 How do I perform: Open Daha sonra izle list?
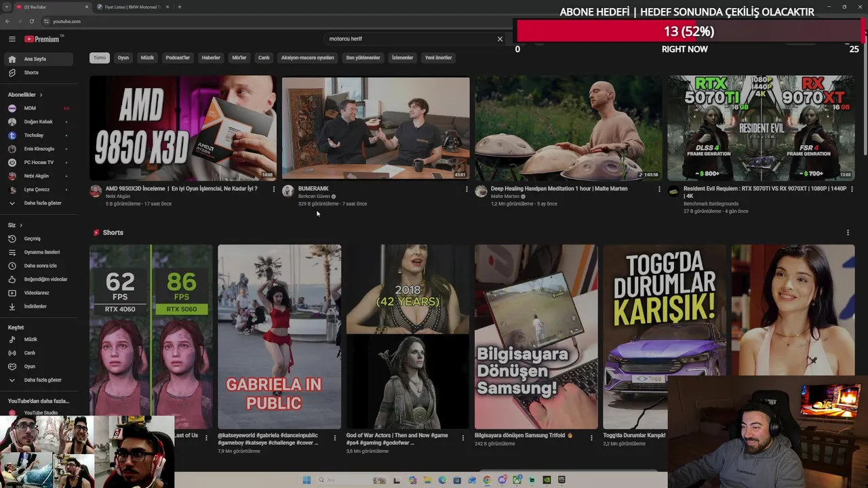[37, 266]
